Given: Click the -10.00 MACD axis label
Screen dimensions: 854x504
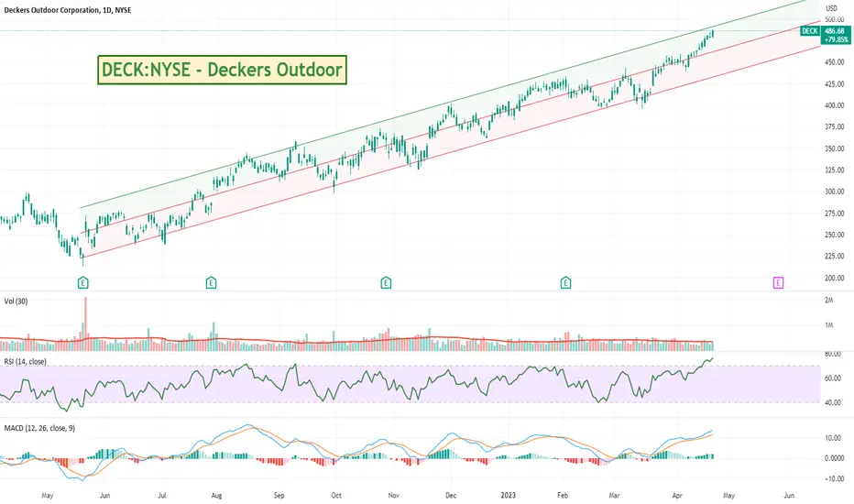Looking at the screenshot, I should point(834,479).
